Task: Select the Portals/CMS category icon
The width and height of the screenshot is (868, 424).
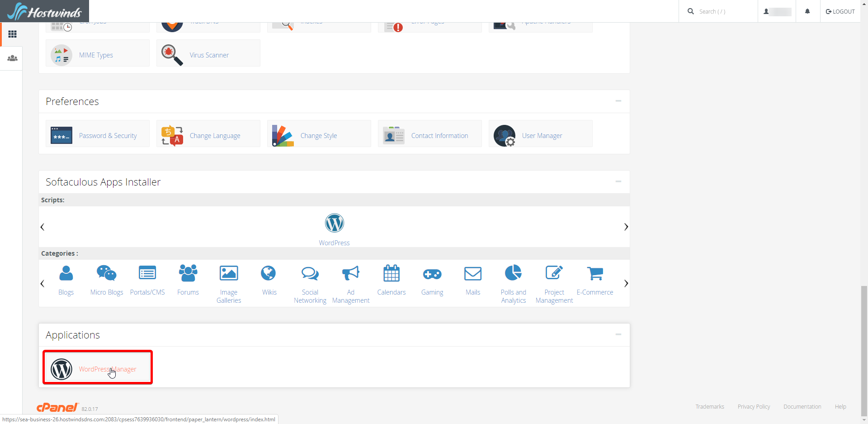Action: [x=147, y=273]
